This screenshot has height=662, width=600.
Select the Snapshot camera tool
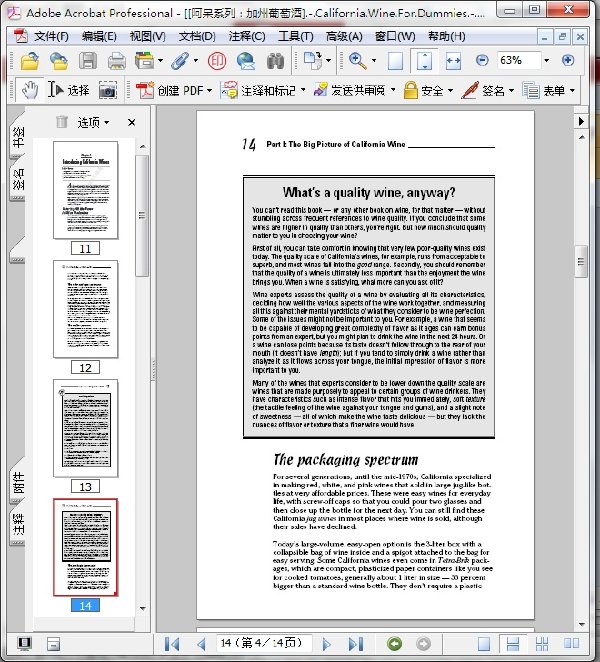point(108,90)
